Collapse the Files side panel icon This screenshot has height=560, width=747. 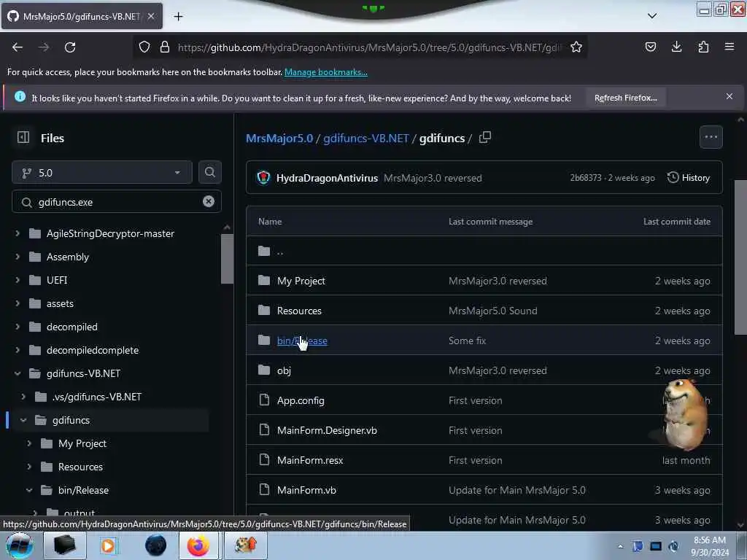click(x=23, y=138)
